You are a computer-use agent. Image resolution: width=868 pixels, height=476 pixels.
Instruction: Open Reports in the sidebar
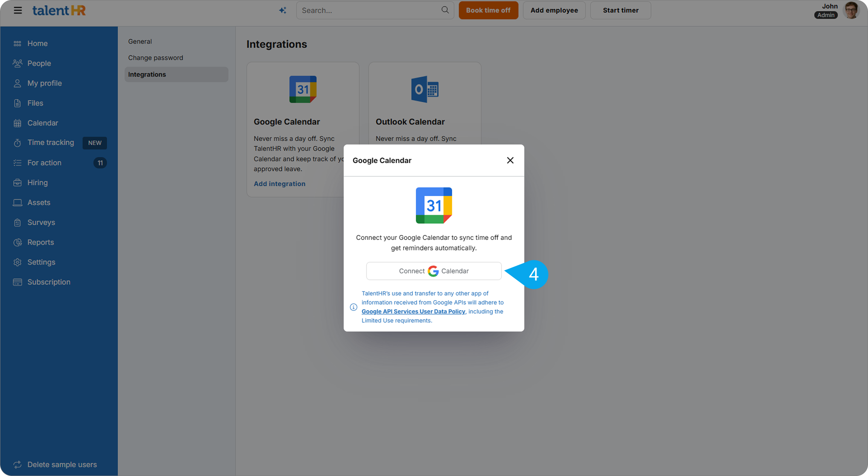40,242
